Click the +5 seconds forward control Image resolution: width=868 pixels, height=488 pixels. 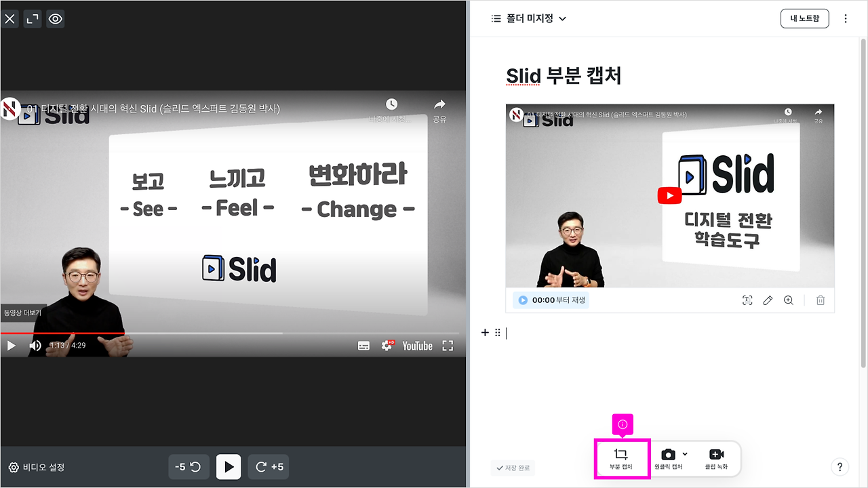pyautogui.click(x=269, y=466)
